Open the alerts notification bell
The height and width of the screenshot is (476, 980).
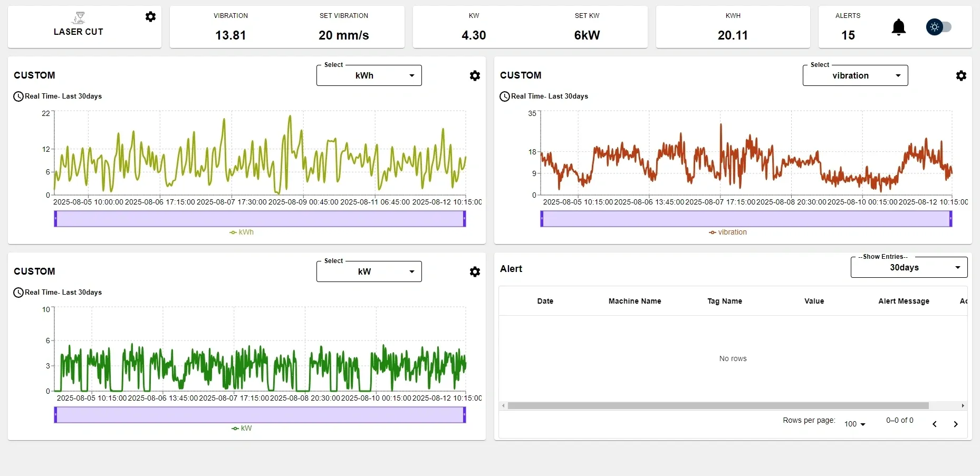[x=899, y=27]
